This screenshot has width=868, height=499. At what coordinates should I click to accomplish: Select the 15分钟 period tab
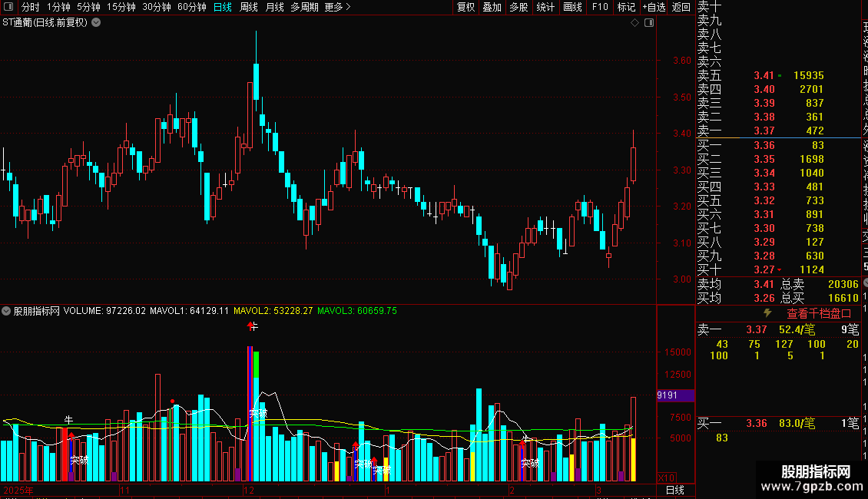pyautogui.click(x=121, y=7)
